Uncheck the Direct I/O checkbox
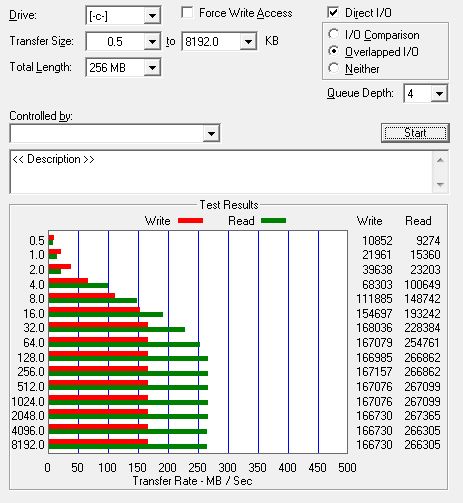Viewport: 463px width, 503px height. (333, 13)
